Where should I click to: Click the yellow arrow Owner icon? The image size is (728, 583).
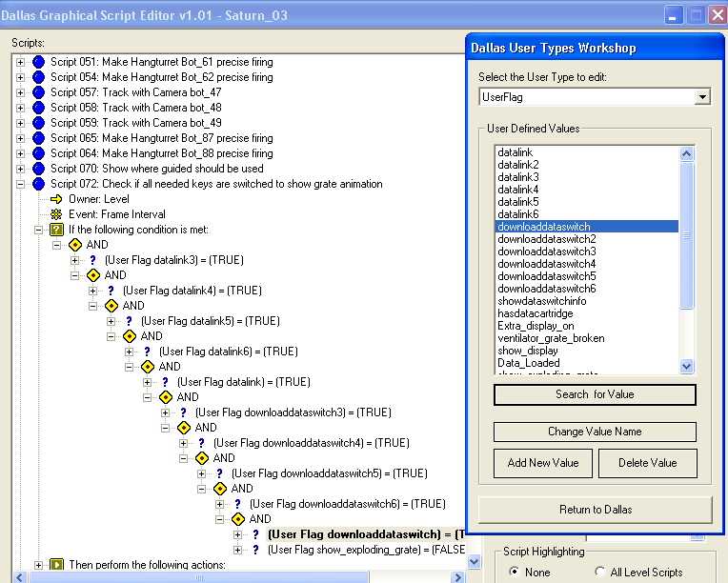coord(56,199)
